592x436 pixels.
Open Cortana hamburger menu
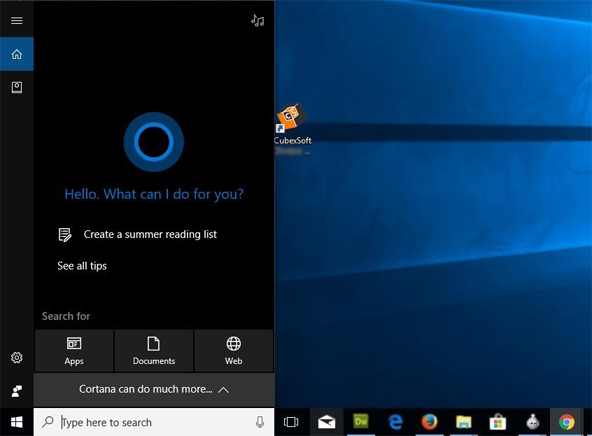(x=17, y=20)
